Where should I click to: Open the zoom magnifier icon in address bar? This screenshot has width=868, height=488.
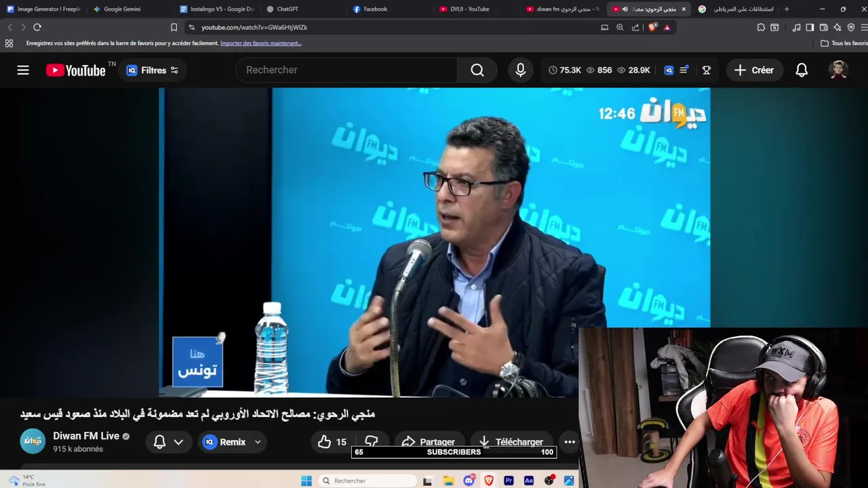(620, 27)
